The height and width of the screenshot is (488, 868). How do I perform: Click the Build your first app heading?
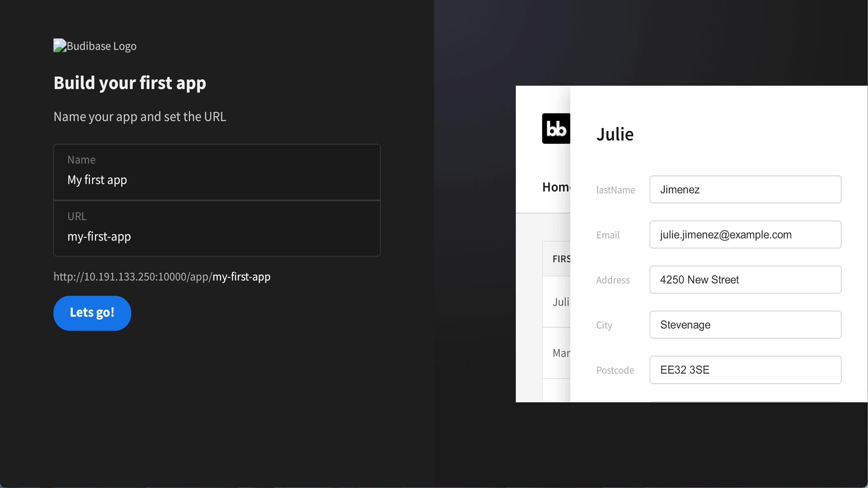pos(130,83)
